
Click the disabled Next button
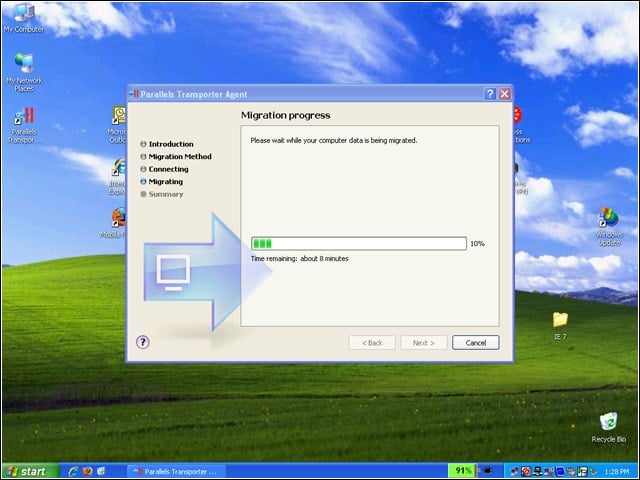(x=424, y=343)
